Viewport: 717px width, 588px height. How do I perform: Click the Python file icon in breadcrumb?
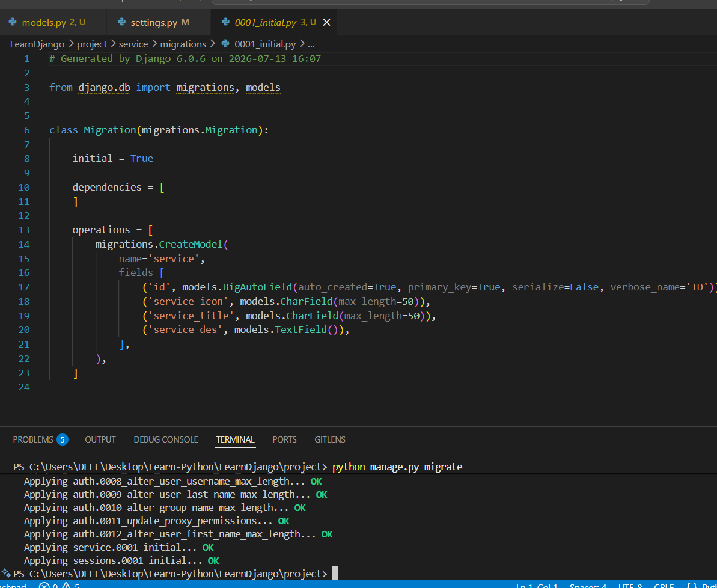(225, 44)
